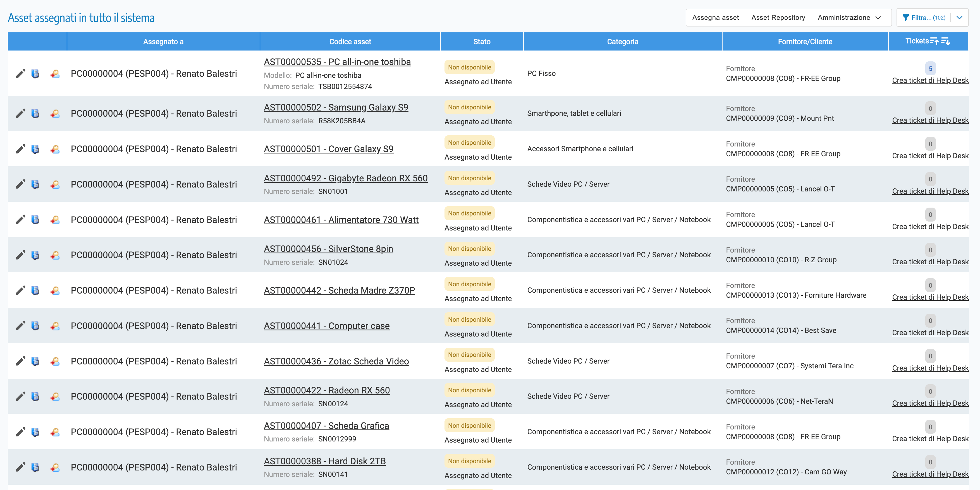The image size is (980, 490).
Task: Open AST00000492 Gigabyte Radeon RX 560 link
Action: pyautogui.click(x=345, y=178)
